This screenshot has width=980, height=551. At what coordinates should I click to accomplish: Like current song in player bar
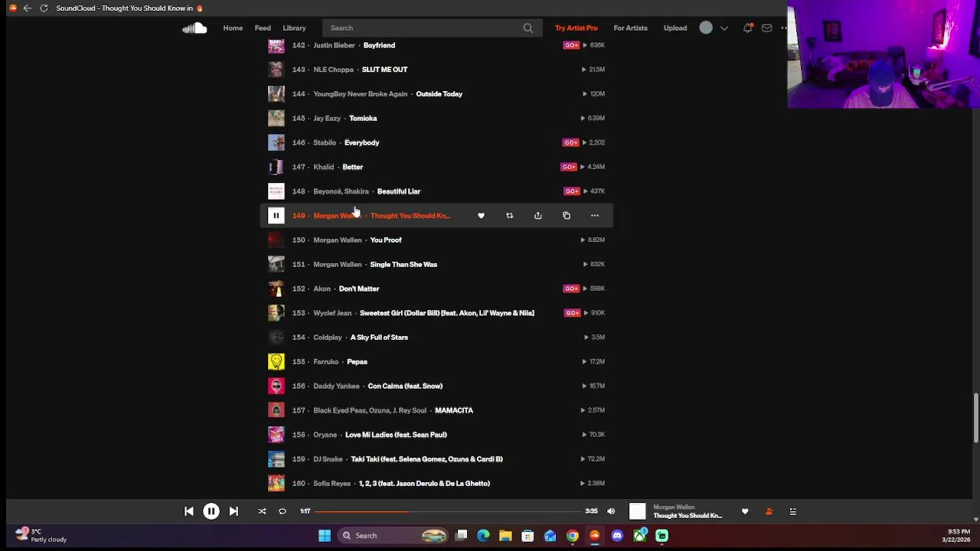745,511
